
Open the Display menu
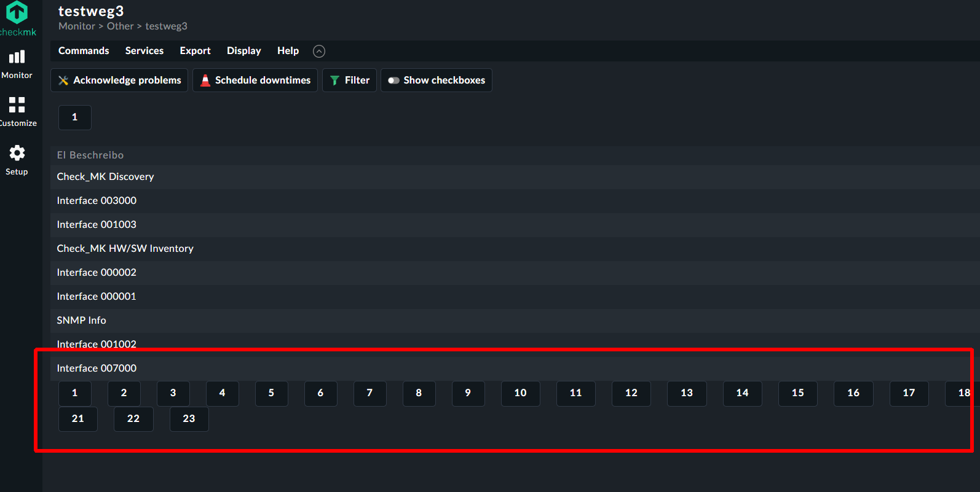(x=244, y=51)
